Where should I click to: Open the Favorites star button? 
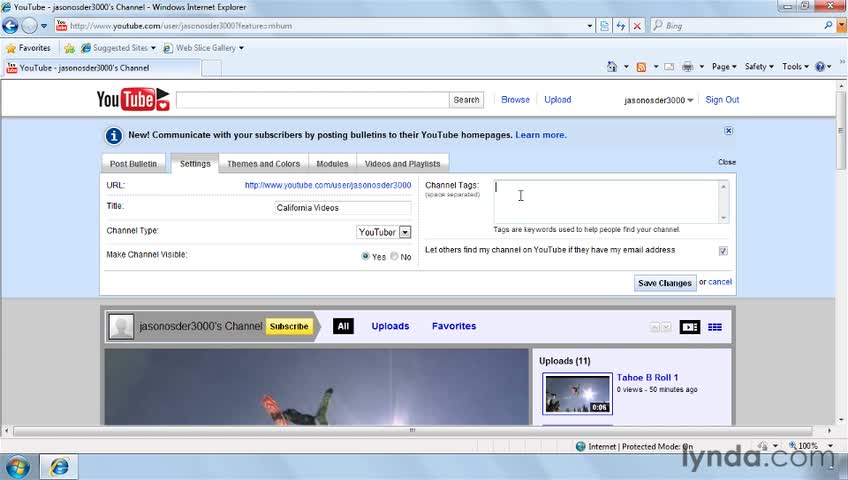tap(28, 48)
